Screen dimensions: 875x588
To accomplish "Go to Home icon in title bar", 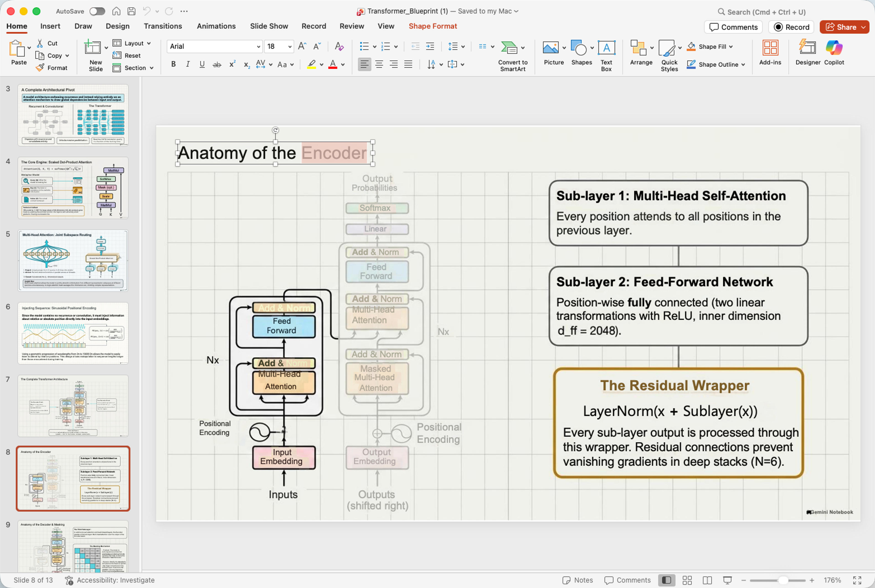I will [116, 11].
